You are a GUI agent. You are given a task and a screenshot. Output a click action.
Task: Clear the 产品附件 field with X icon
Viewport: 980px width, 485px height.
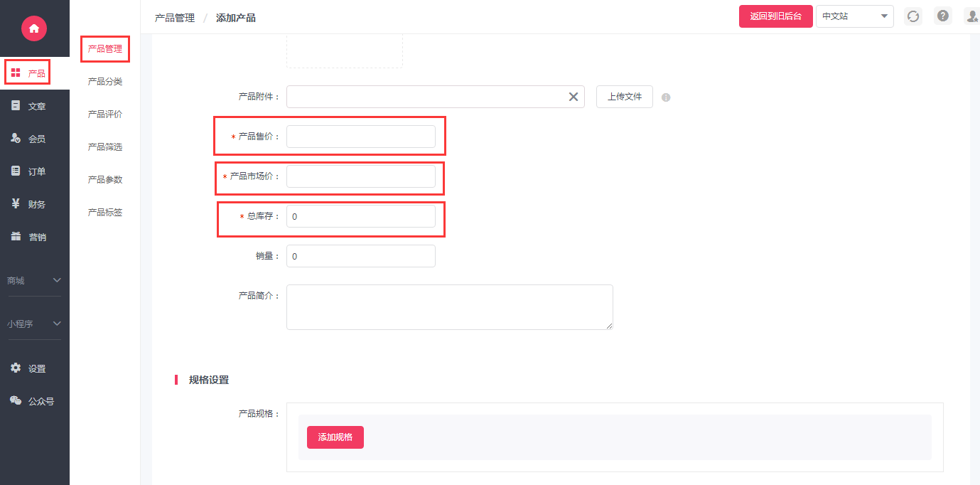point(574,97)
